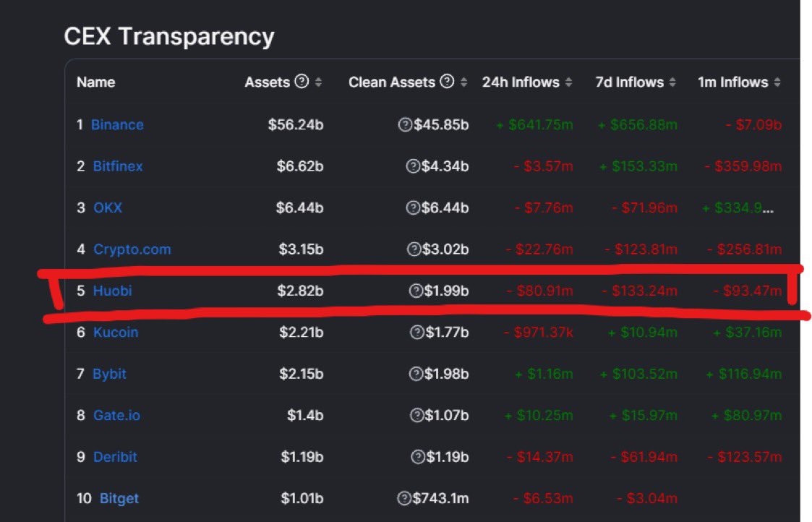Click the Assets column header label

268,82
